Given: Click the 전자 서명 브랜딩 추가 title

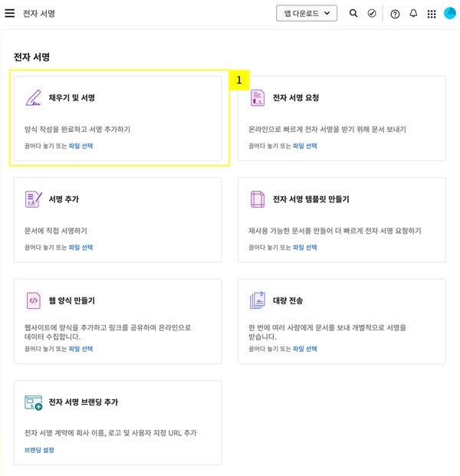Looking at the screenshot, I should (84, 402).
